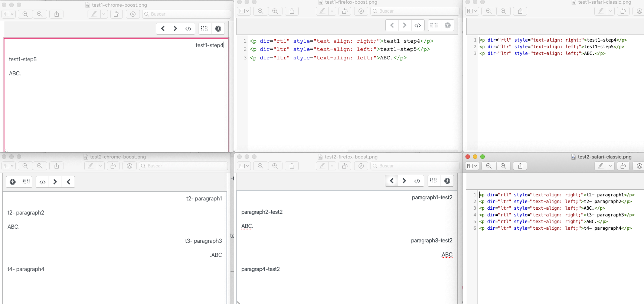Share test1-firefox-boost.png via share icon
644x304 pixels.
click(292, 11)
